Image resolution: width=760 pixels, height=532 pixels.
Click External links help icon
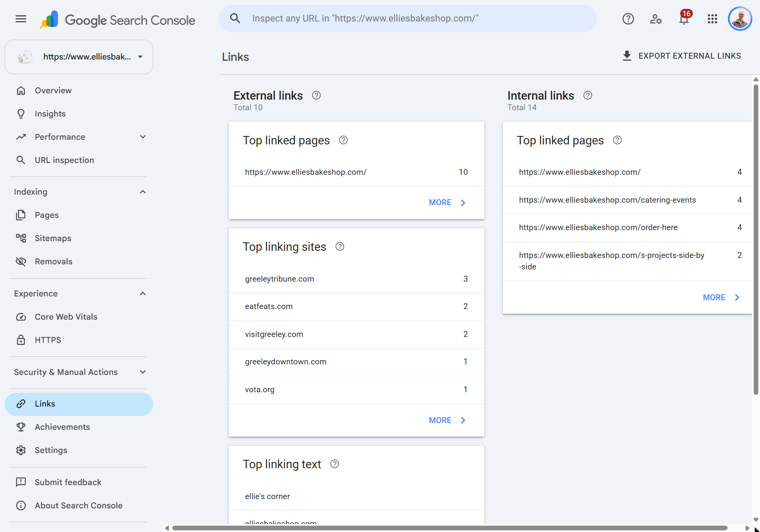click(316, 95)
